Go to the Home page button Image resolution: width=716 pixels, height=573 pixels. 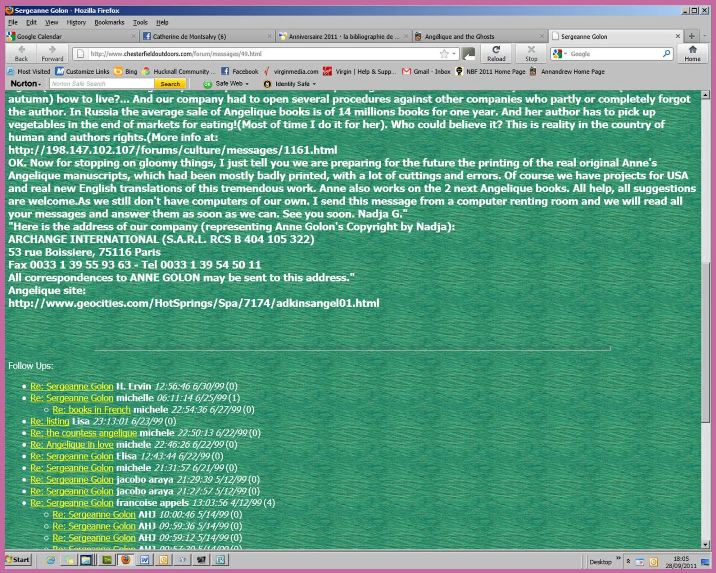pos(692,53)
